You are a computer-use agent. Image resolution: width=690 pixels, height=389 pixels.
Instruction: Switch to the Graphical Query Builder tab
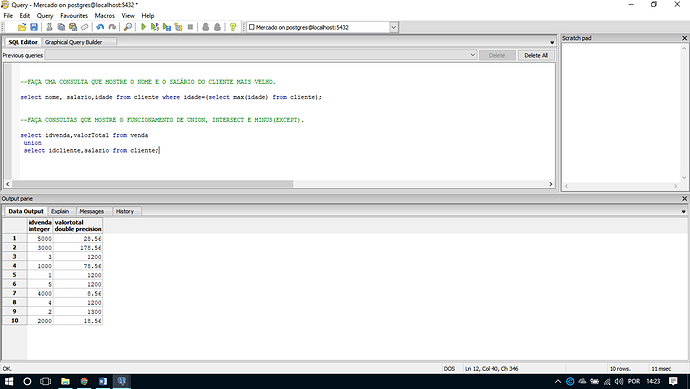[x=73, y=42]
